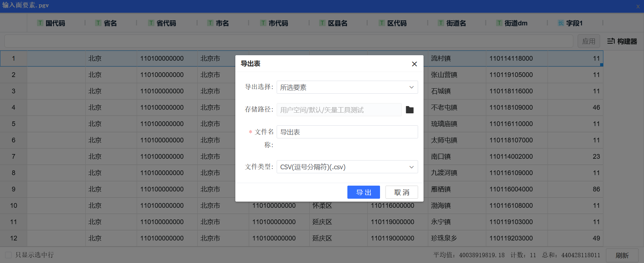Click the text type icon on 街道dm column

point(499,23)
